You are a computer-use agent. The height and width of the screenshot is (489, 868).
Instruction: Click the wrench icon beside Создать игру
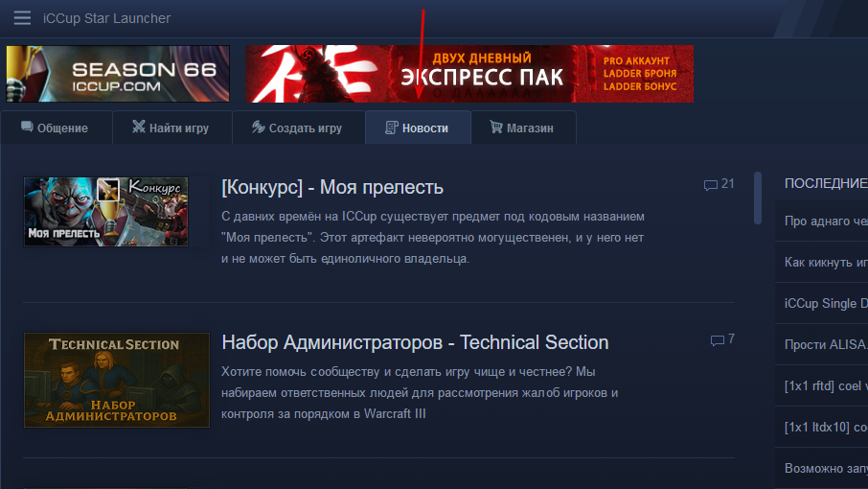258,127
